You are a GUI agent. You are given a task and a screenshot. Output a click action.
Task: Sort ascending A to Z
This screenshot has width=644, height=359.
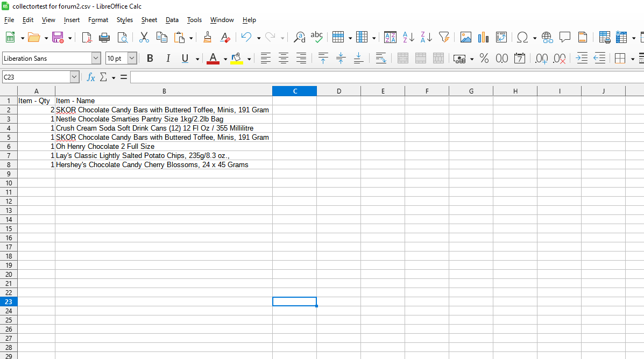click(x=408, y=37)
